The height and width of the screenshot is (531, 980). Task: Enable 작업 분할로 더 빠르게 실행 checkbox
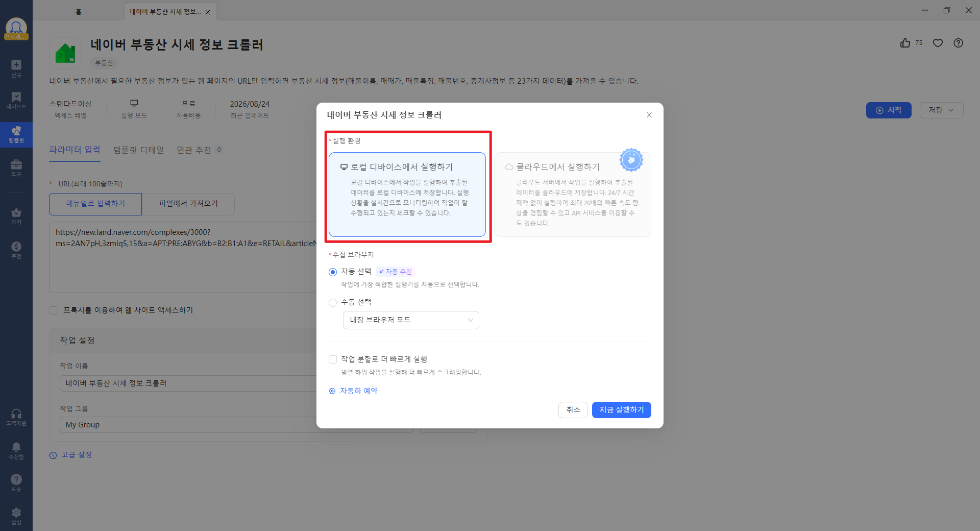pos(333,359)
